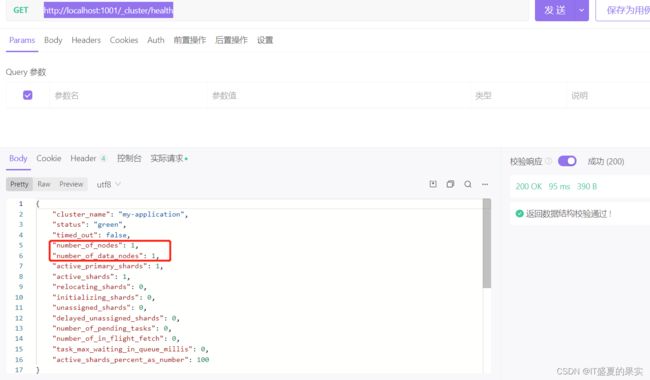Switch to the request Body tab
Screen dimensions: 650x380
[53, 40]
